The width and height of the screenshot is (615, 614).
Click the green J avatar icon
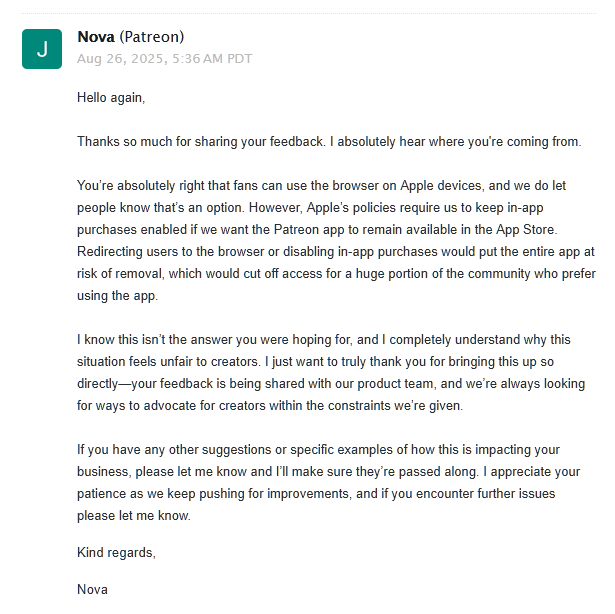[x=42, y=49]
